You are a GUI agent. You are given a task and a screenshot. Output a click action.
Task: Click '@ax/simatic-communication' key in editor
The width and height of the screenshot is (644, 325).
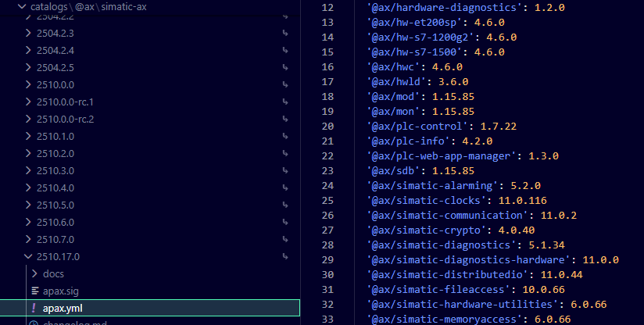[447, 215]
